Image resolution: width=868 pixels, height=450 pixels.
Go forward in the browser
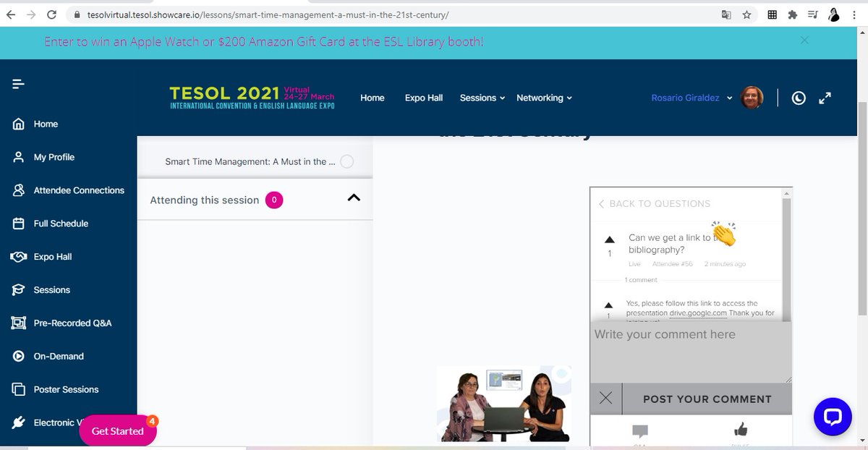[30, 14]
